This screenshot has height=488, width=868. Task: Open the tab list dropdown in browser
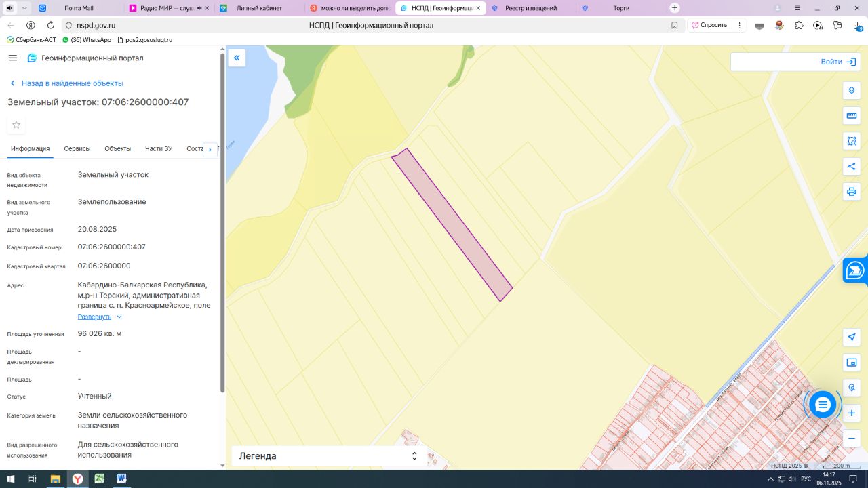(x=24, y=8)
